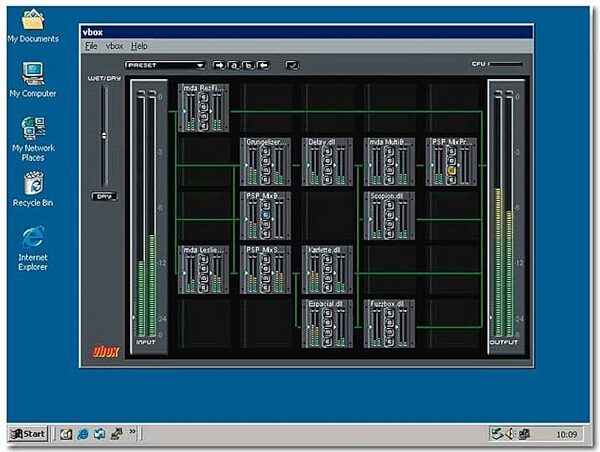Click top button in mda Leslie module
600x452 pixels.
[204, 260]
